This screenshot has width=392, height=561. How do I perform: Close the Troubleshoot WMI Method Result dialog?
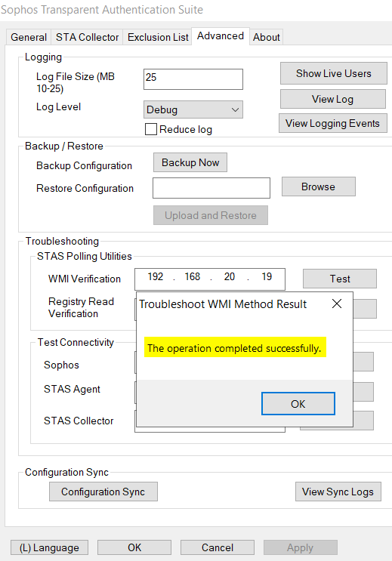click(x=337, y=304)
